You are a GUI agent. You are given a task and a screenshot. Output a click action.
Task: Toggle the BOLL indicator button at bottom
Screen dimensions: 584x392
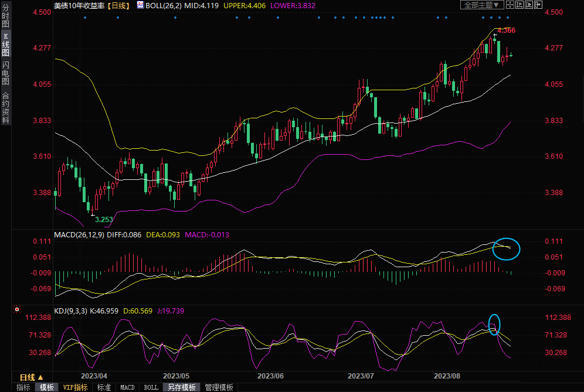[x=151, y=387]
